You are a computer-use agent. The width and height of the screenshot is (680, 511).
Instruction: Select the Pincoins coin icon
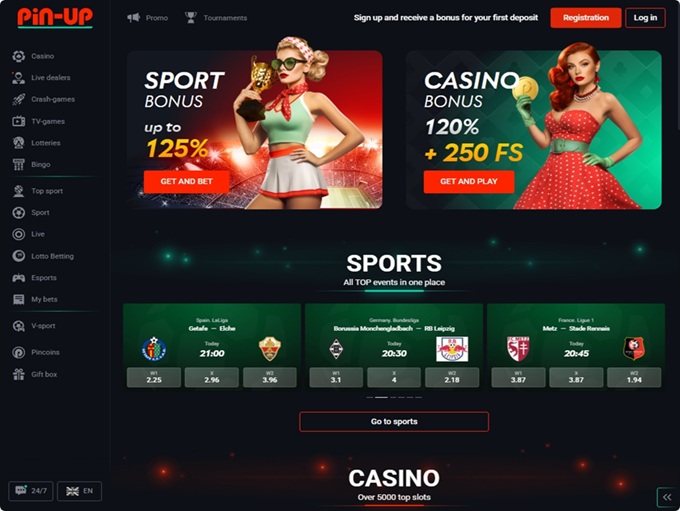(19, 352)
